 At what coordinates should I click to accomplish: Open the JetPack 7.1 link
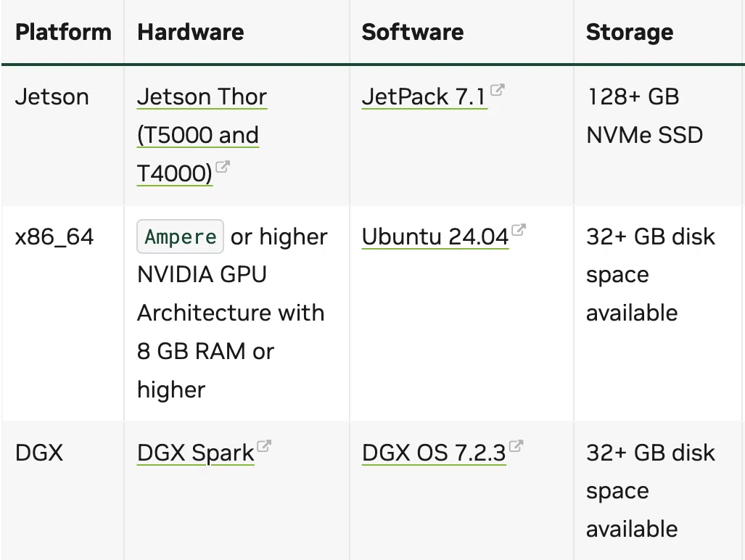pyautogui.click(x=424, y=97)
